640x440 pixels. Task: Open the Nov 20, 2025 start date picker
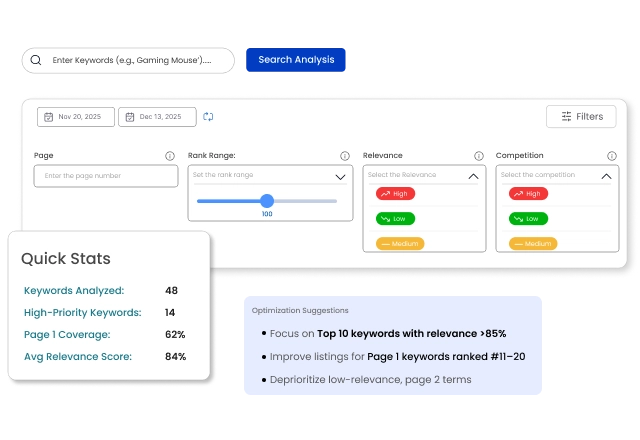[76, 117]
